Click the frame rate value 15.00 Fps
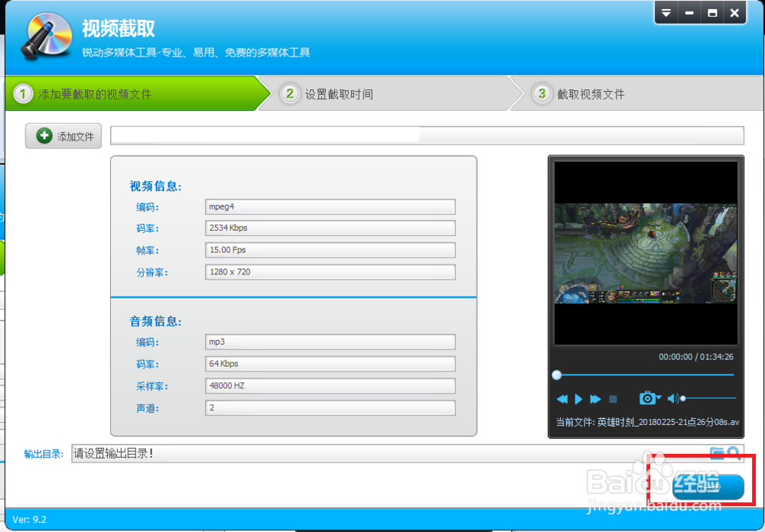 coord(330,250)
